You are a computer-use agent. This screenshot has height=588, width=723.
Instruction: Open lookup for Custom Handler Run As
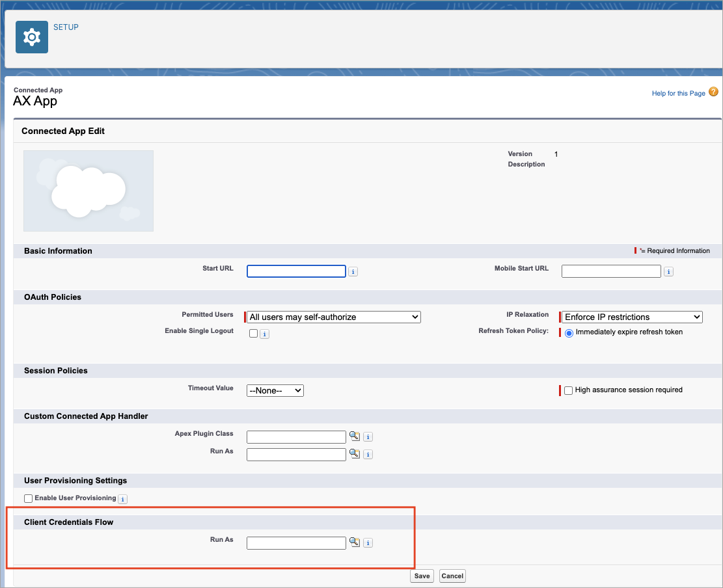[x=354, y=453]
